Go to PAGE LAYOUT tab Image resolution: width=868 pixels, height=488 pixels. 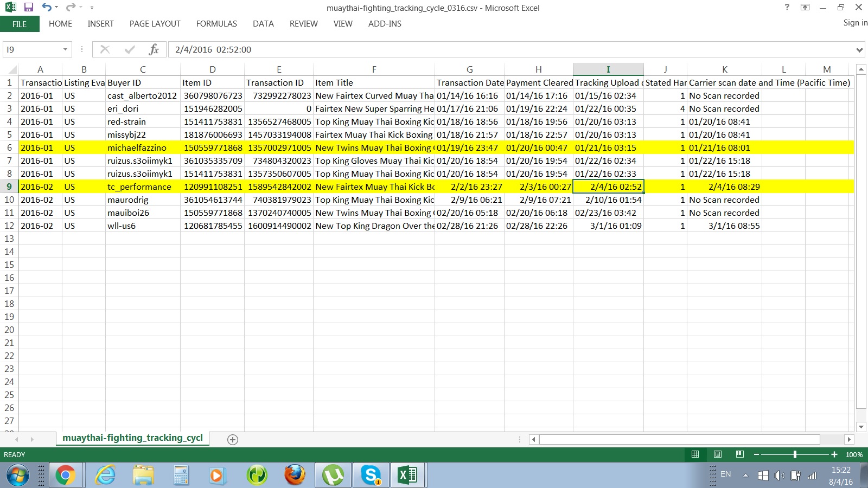tap(155, 24)
